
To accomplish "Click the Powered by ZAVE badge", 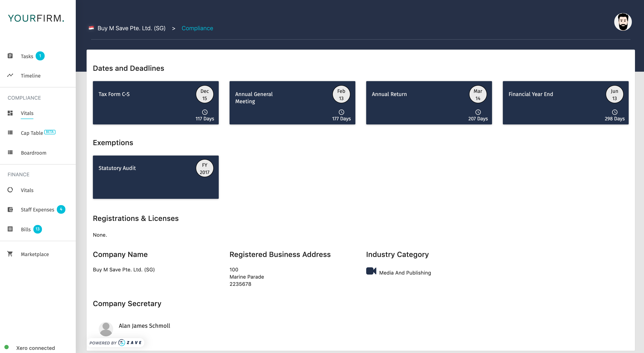I will click(x=115, y=342).
